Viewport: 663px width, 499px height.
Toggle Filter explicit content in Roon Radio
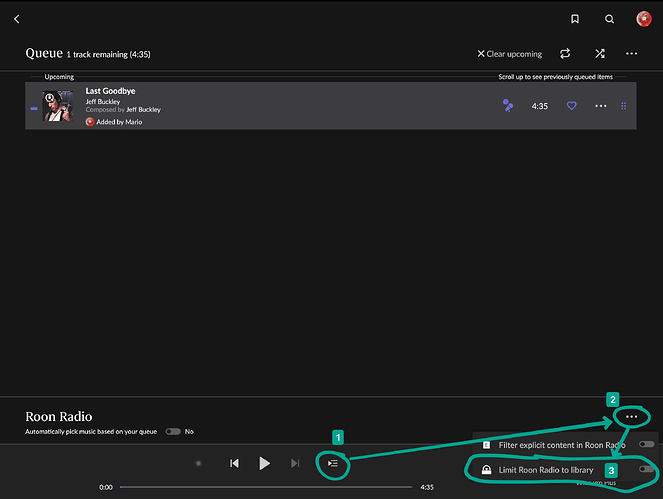tap(647, 444)
